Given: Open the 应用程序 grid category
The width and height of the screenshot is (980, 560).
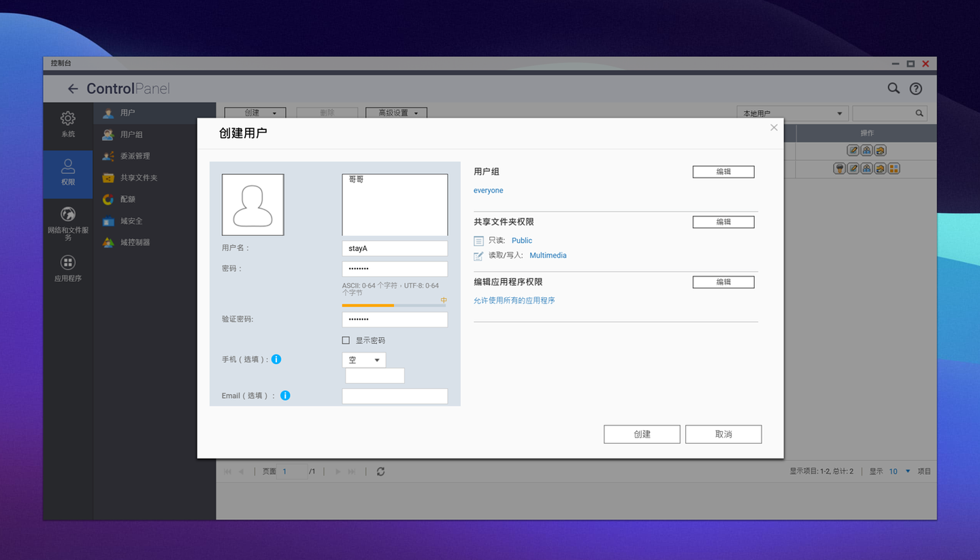Looking at the screenshot, I should click(x=68, y=268).
